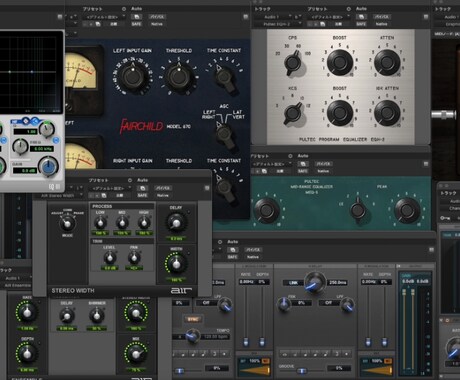Enable SAFE in Fairchild window
The width and height of the screenshot is (460, 380).
click(137, 24)
